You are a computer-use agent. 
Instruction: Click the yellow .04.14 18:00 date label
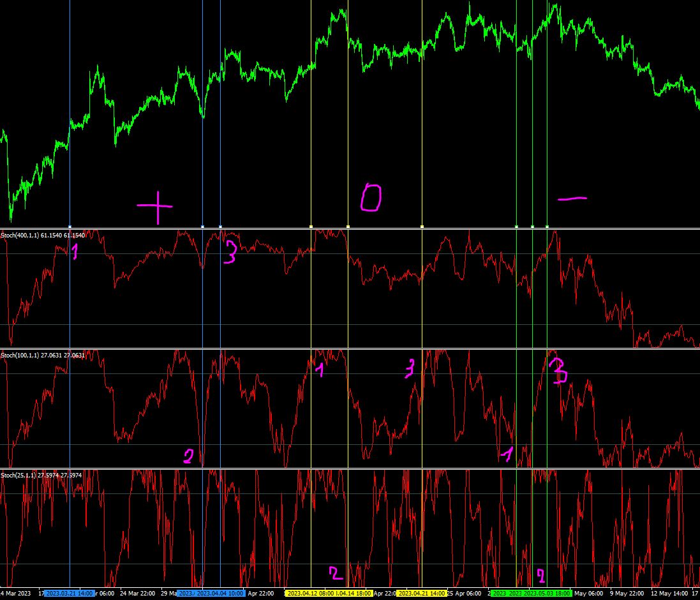(354, 594)
